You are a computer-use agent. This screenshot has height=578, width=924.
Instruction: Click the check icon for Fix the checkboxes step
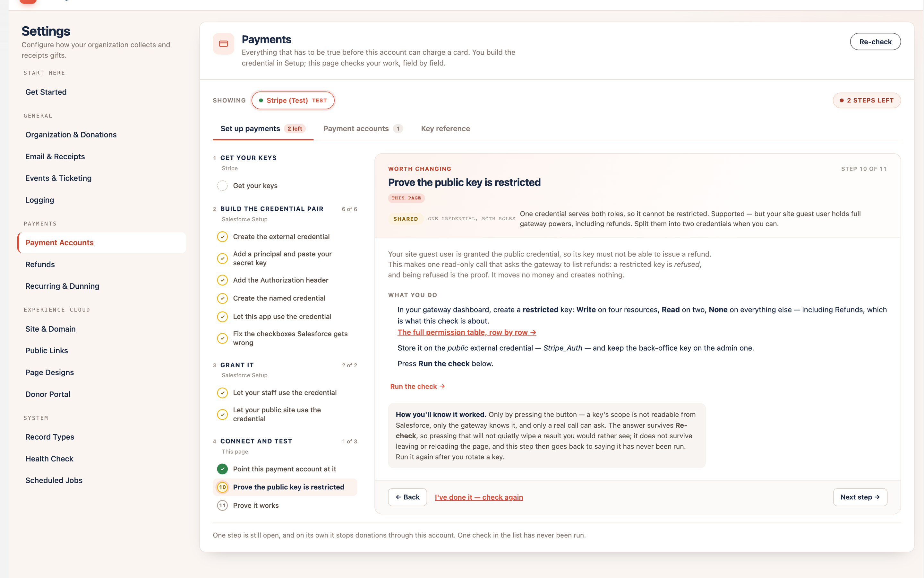coord(222,338)
